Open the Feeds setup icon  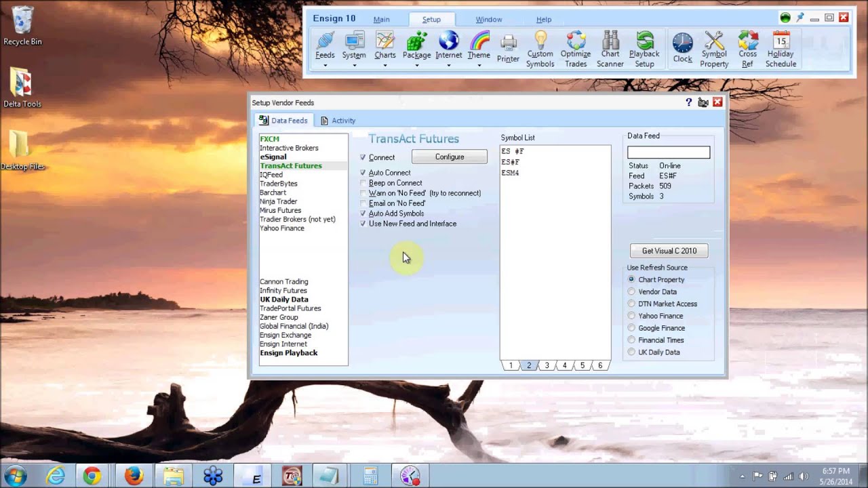(x=325, y=41)
